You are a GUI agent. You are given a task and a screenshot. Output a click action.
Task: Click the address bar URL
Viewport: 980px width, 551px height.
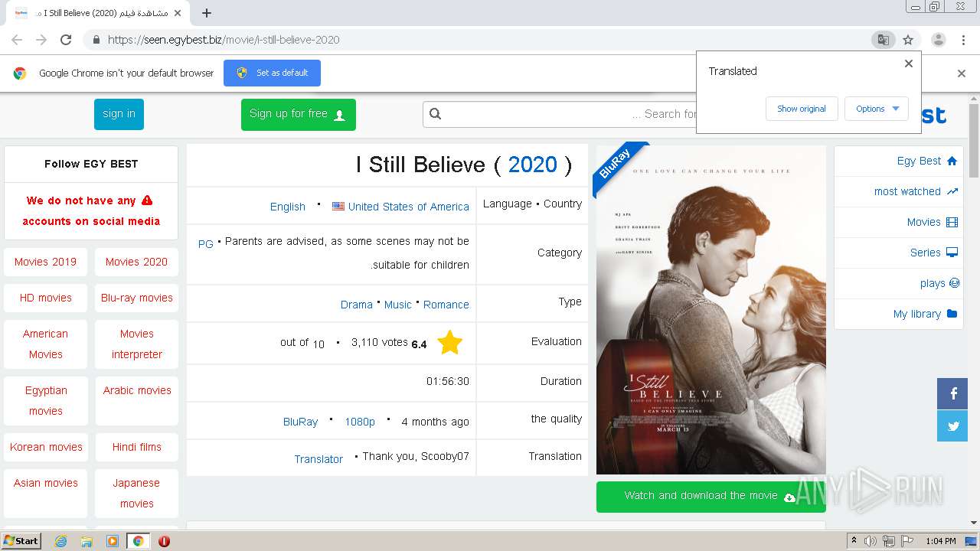pos(223,40)
